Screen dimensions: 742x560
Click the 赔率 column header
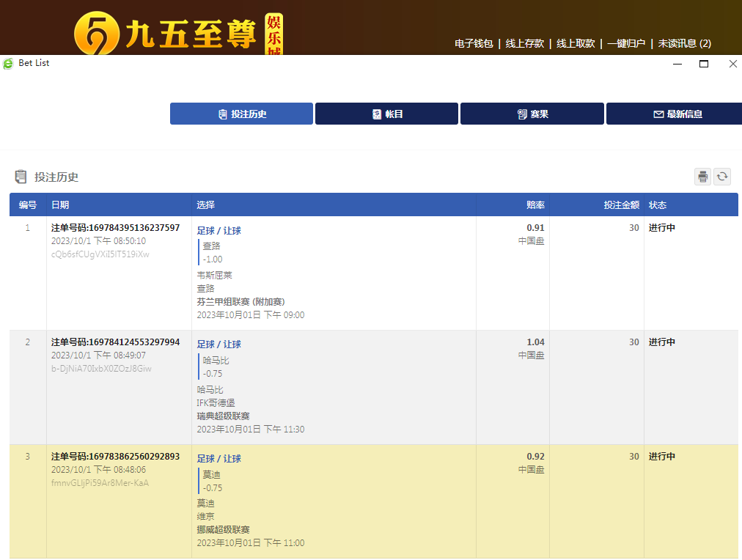pos(535,205)
